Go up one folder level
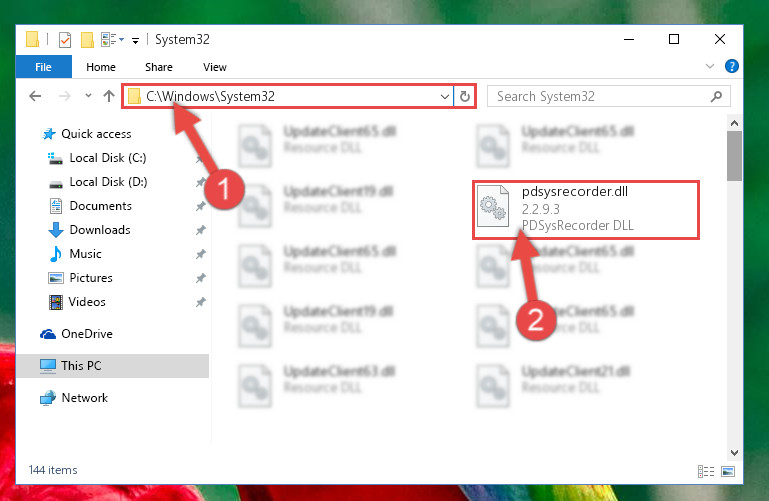This screenshot has width=769, height=501. point(109,96)
